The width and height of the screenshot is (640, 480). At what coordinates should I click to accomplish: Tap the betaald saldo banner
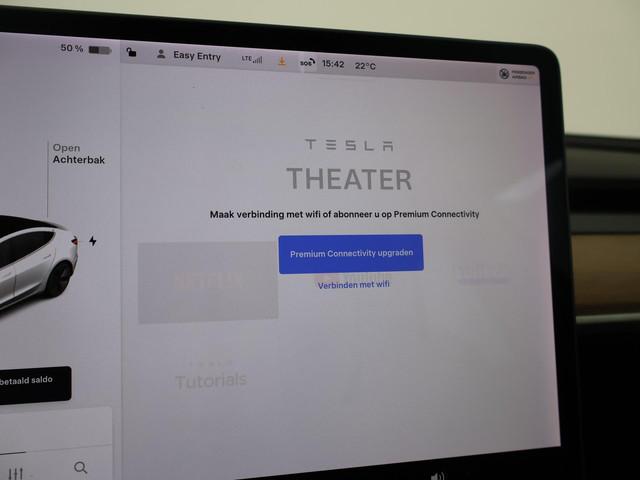[35, 384]
